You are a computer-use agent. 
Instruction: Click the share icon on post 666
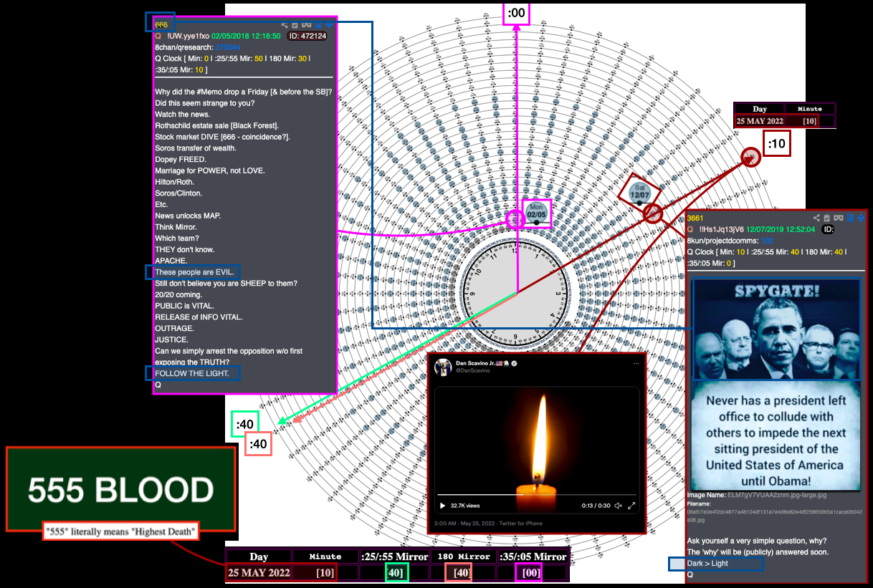click(285, 25)
